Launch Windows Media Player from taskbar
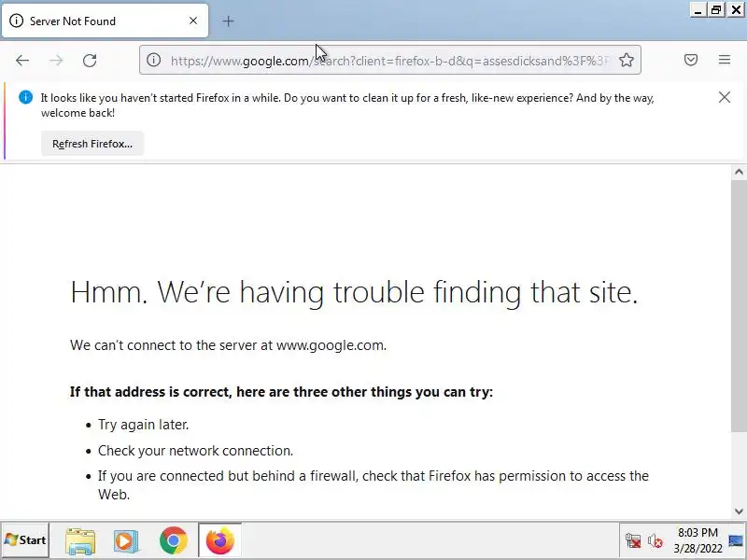747x560 pixels. 126,541
